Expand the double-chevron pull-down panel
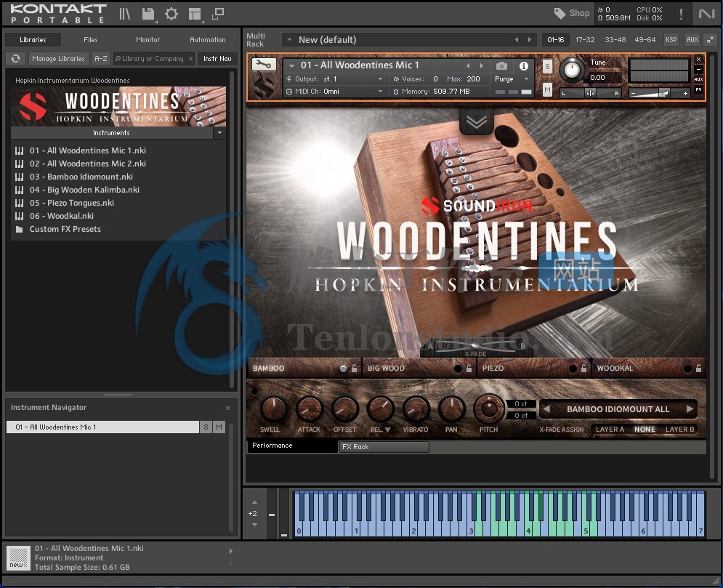The image size is (723, 588). (477, 122)
